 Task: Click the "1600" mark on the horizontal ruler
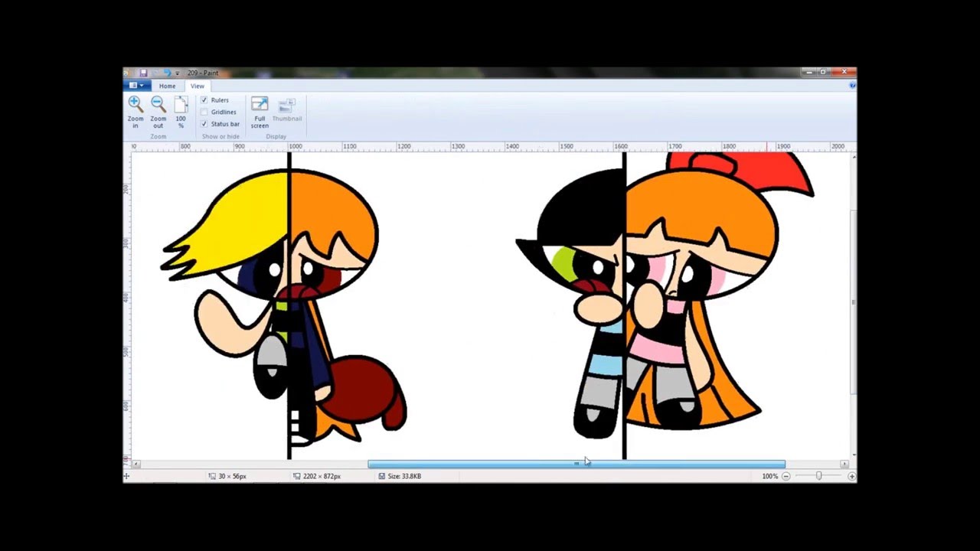(620, 146)
